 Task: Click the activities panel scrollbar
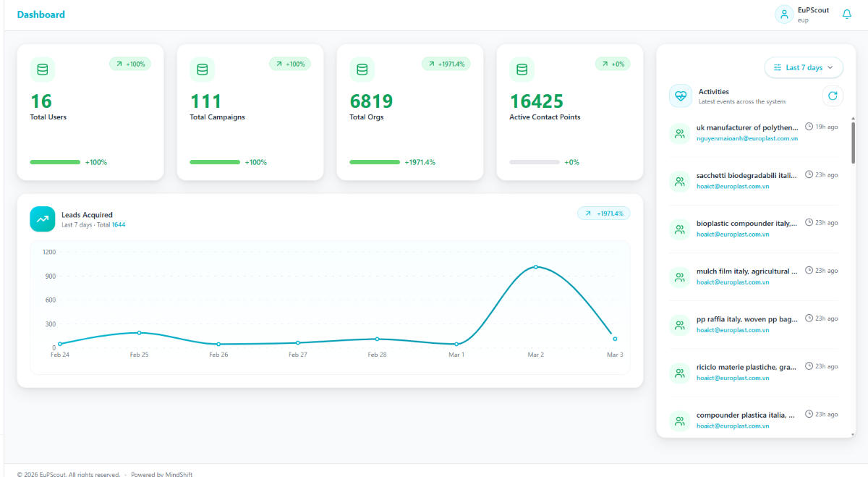point(853,142)
